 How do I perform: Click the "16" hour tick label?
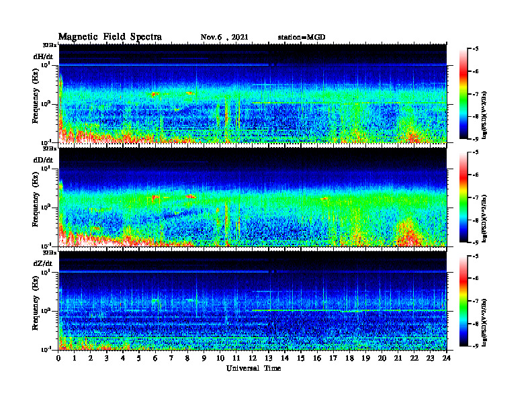pyautogui.click(x=317, y=359)
